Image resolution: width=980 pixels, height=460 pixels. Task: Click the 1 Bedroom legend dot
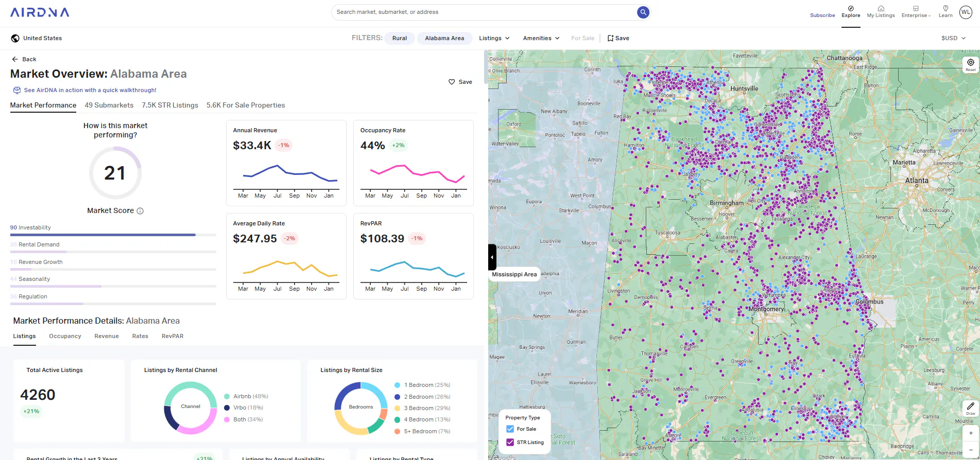tap(397, 385)
